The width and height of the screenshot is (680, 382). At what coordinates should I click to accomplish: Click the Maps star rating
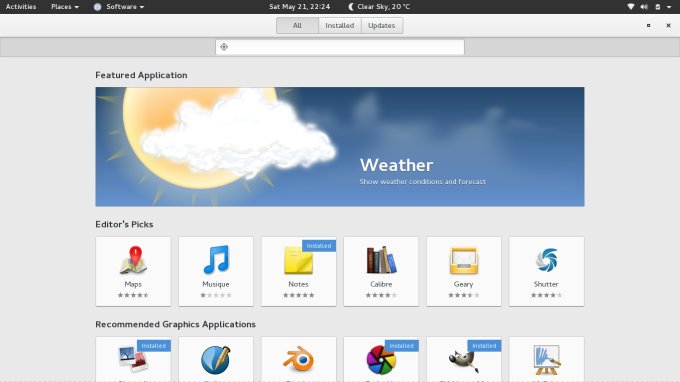point(133,295)
